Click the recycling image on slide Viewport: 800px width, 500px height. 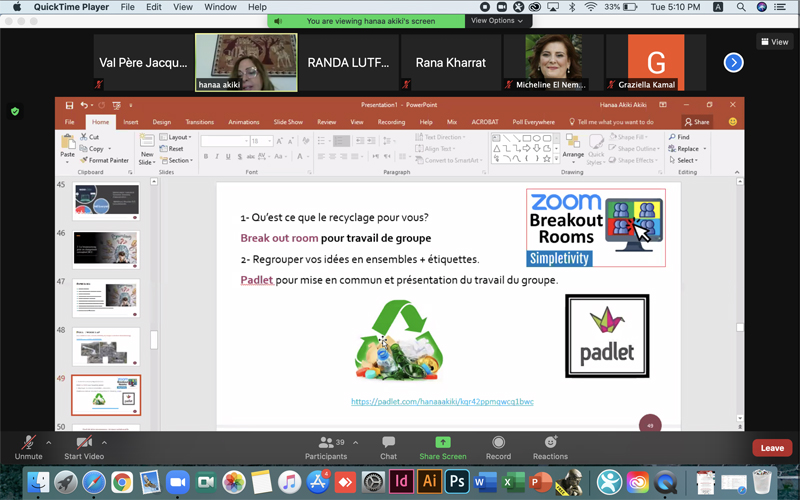pyautogui.click(x=398, y=340)
